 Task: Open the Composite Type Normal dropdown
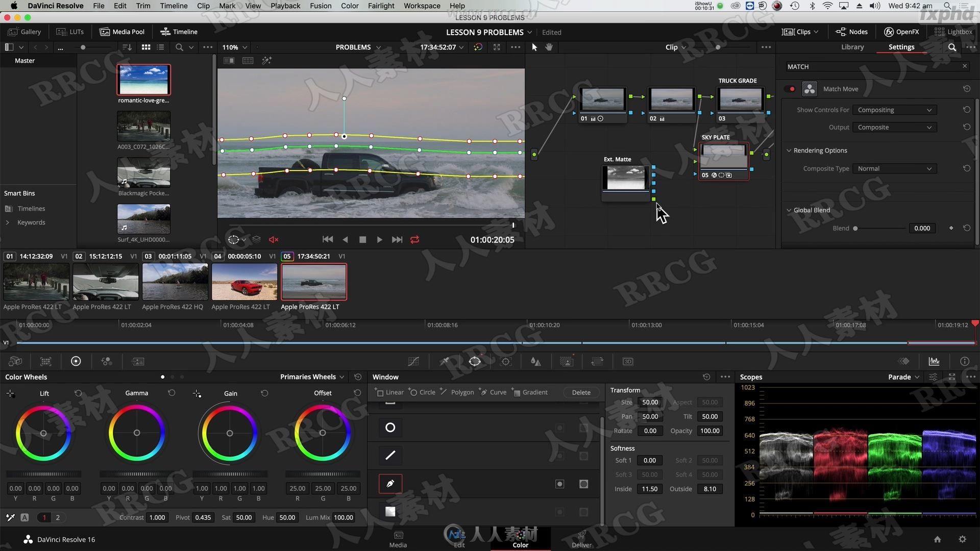click(895, 169)
